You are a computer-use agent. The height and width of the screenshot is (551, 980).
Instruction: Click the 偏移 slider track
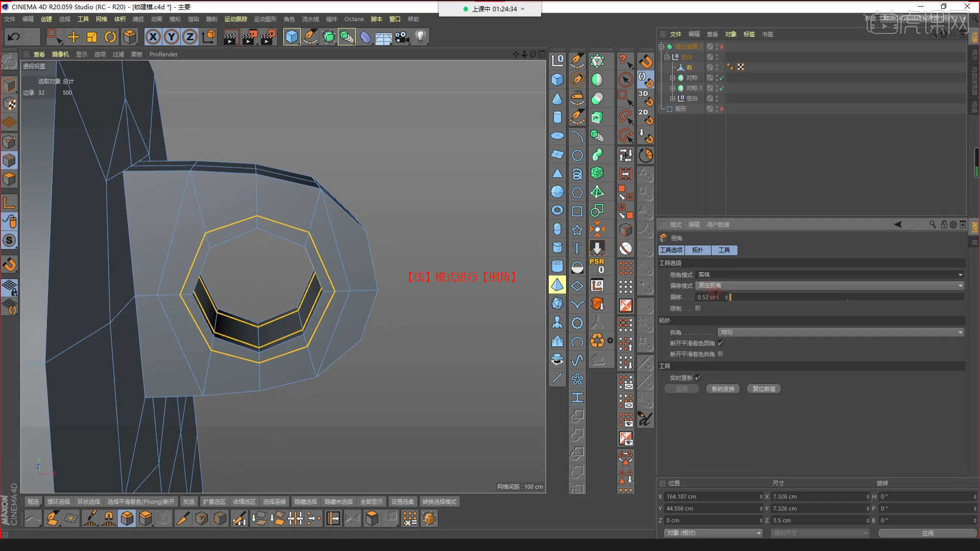pyautogui.click(x=846, y=297)
